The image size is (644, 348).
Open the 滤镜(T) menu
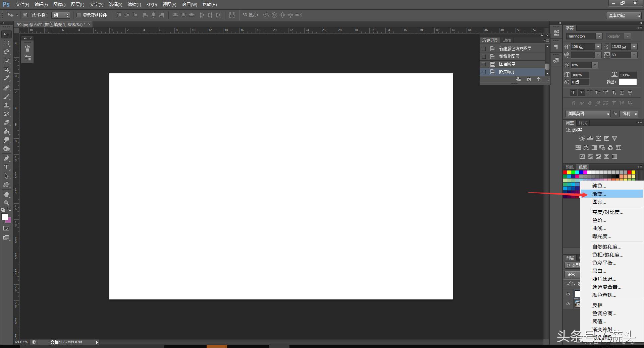pyautogui.click(x=134, y=4)
